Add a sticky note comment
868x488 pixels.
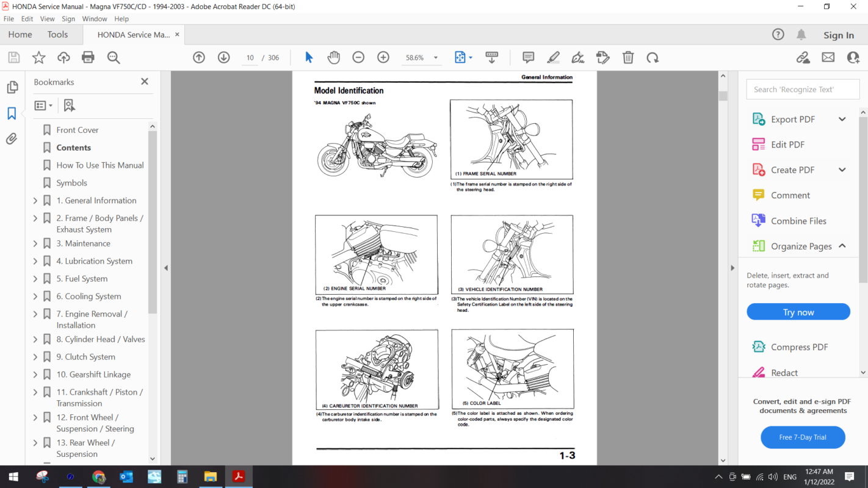point(529,57)
